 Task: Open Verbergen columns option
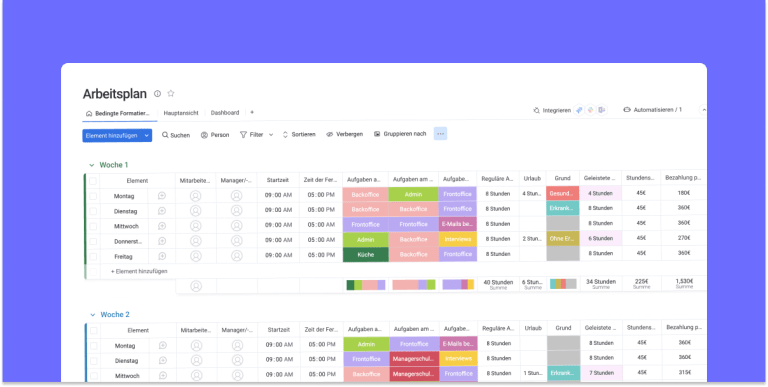tap(344, 134)
